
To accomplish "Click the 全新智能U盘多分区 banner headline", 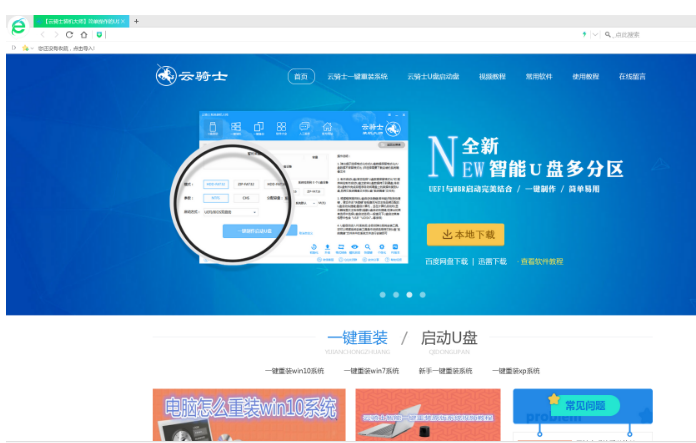I will 526,157.
